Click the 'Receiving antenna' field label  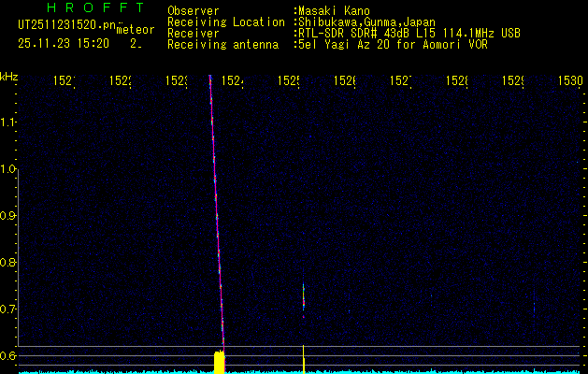click(x=222, y=45)
